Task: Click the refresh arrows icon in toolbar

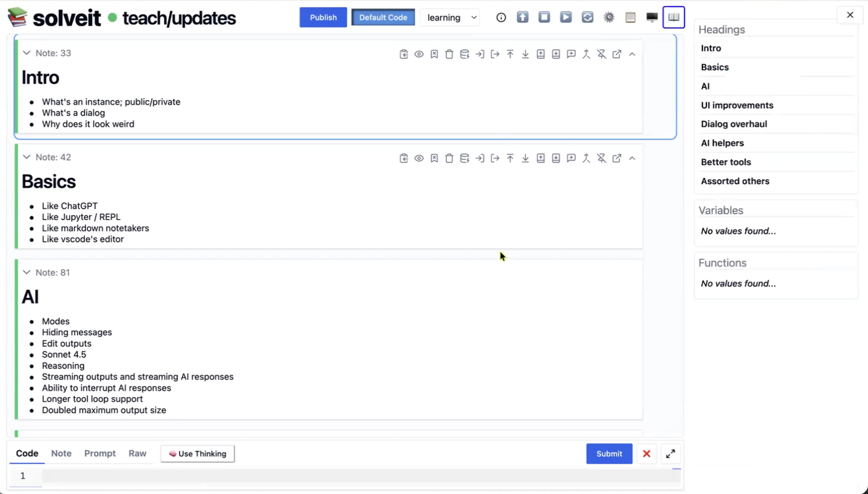Action: pyautogui.click(x=587, y=17)
